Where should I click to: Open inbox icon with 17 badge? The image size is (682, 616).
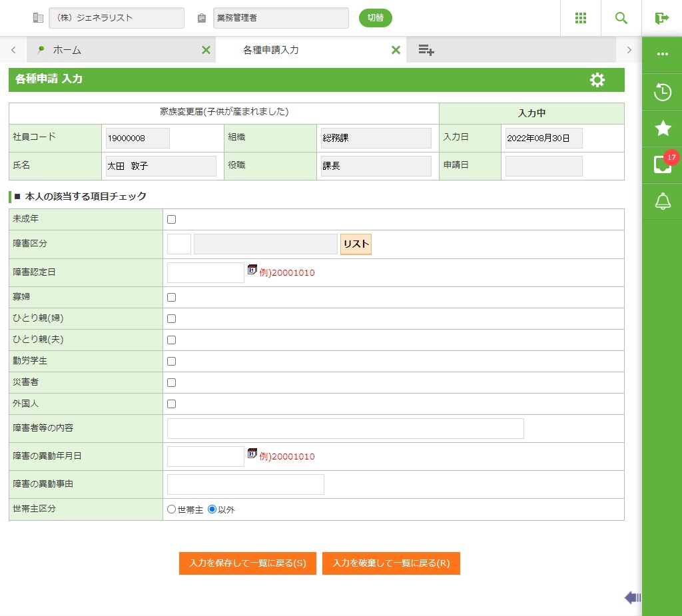point(663,164)
